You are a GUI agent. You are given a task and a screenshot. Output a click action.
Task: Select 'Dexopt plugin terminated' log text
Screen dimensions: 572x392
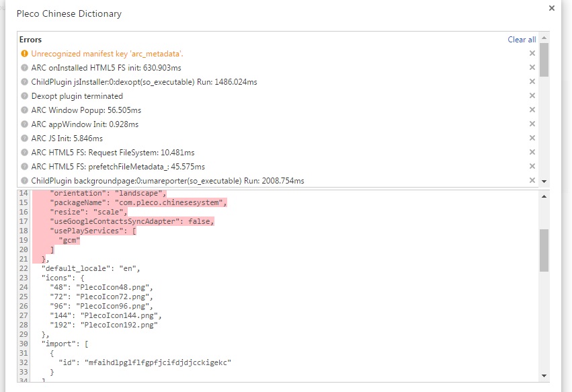(x=77, y=96)
